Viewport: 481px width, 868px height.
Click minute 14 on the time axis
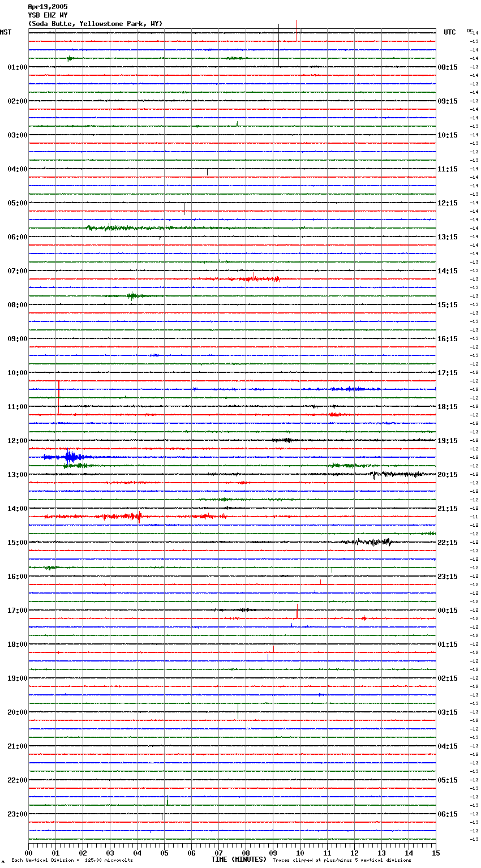click(409, 853)
